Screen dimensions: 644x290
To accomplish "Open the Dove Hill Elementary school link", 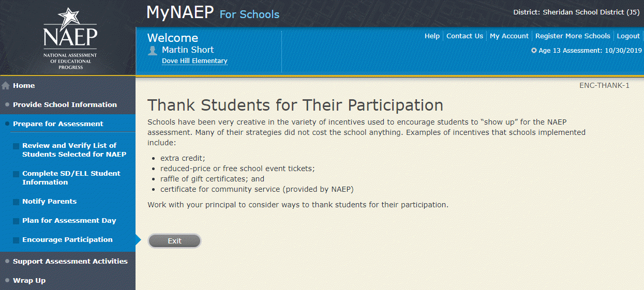I will 194,61.
